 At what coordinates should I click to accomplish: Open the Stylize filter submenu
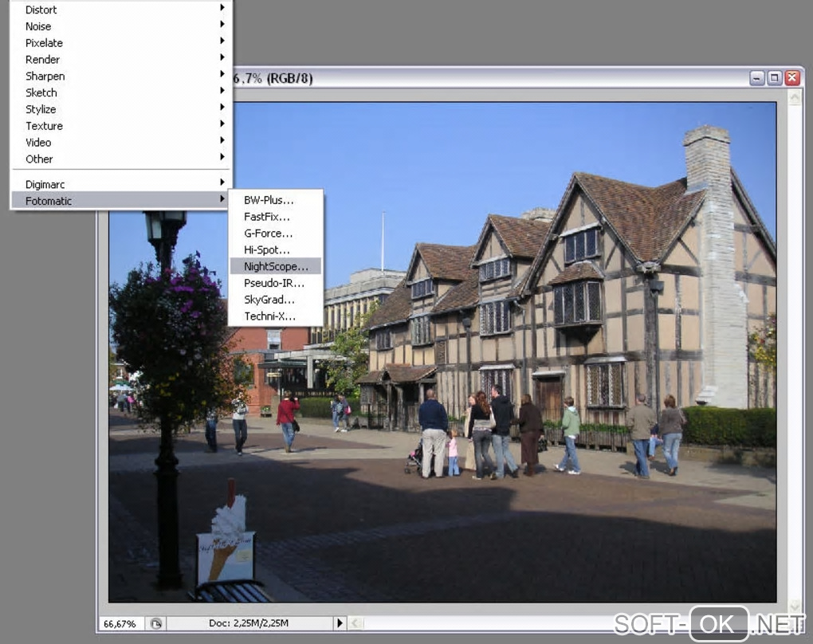click(x=121, y=109)
